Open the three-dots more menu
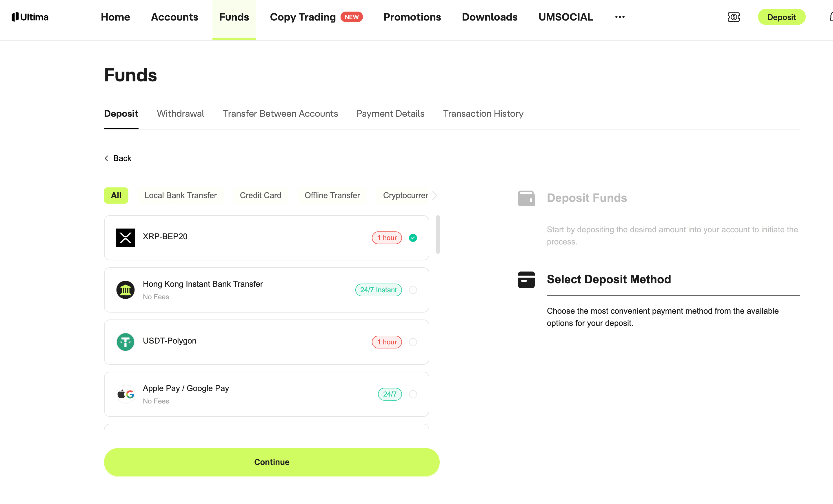 pyautogui.click(x=619, y=17)
